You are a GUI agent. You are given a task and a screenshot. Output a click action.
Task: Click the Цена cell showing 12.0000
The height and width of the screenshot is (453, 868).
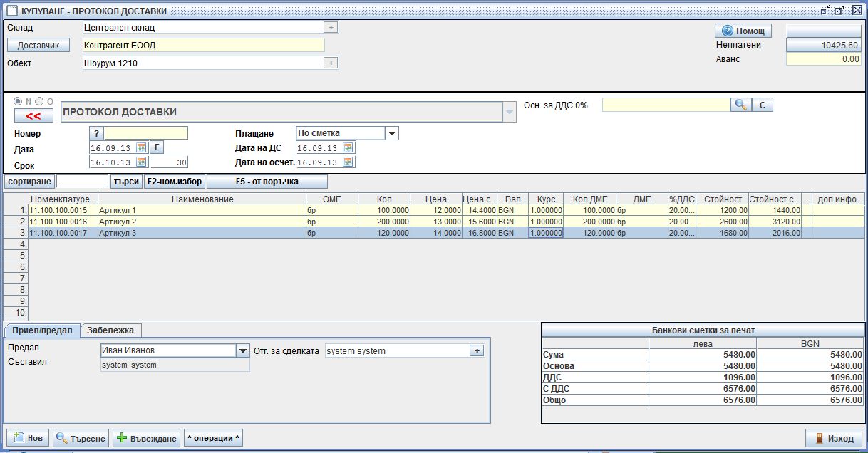click(436, 210)
